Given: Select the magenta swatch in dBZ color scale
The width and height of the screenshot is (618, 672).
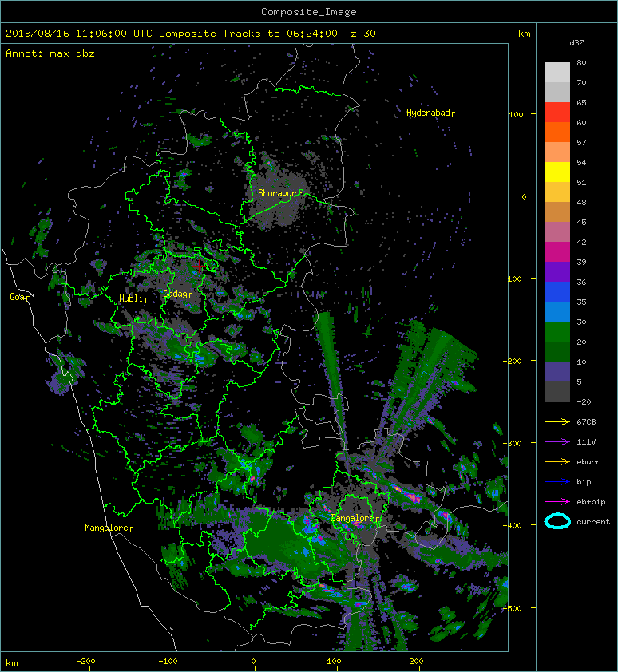Looking at the screenshot, I should 557,252.
